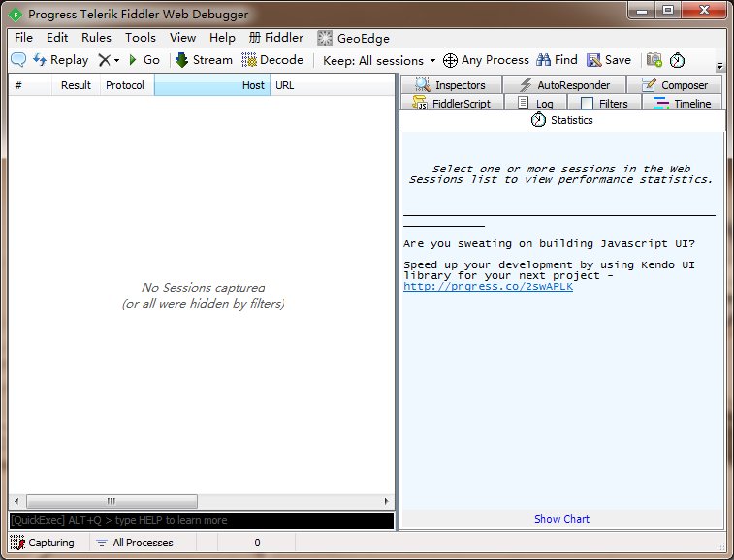Switch to the Inspectors tab
734x560 pixels.
[x=451, y=85]
